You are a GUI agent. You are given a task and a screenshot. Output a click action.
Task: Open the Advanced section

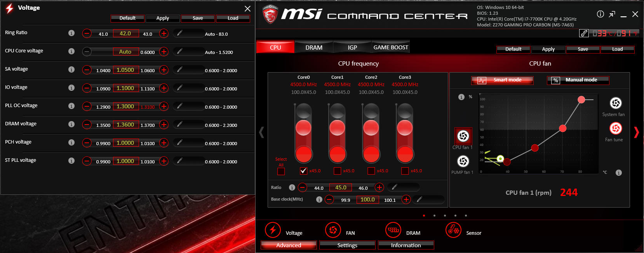pyautogui.click(x=289, y=245)
